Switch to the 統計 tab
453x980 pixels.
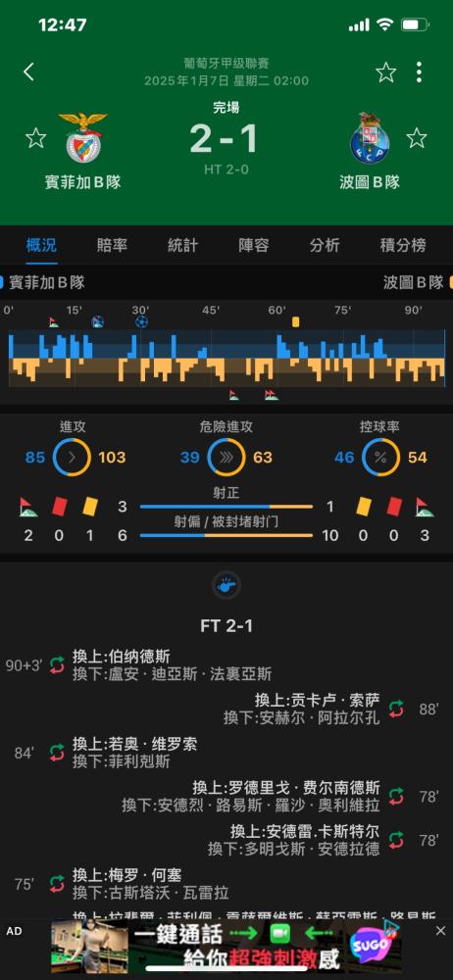(182, 245)
